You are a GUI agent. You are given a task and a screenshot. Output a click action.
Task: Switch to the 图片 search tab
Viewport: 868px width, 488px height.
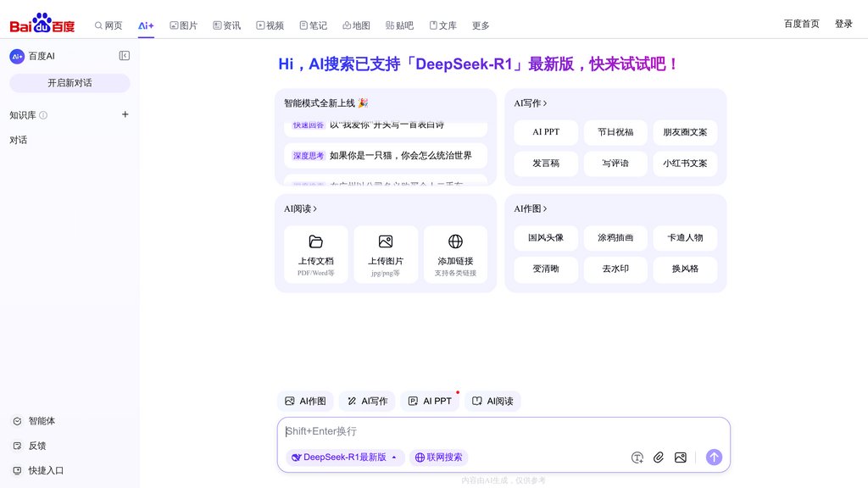click(182, 25)
